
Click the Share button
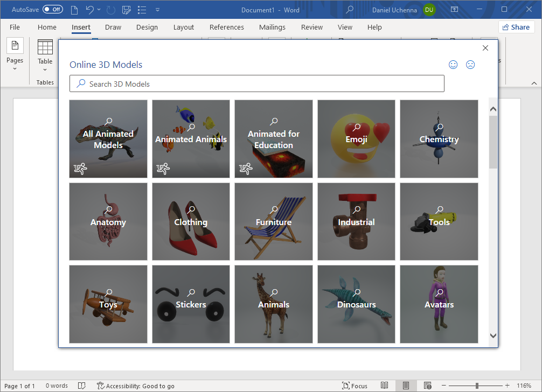(x=516, y=26)
